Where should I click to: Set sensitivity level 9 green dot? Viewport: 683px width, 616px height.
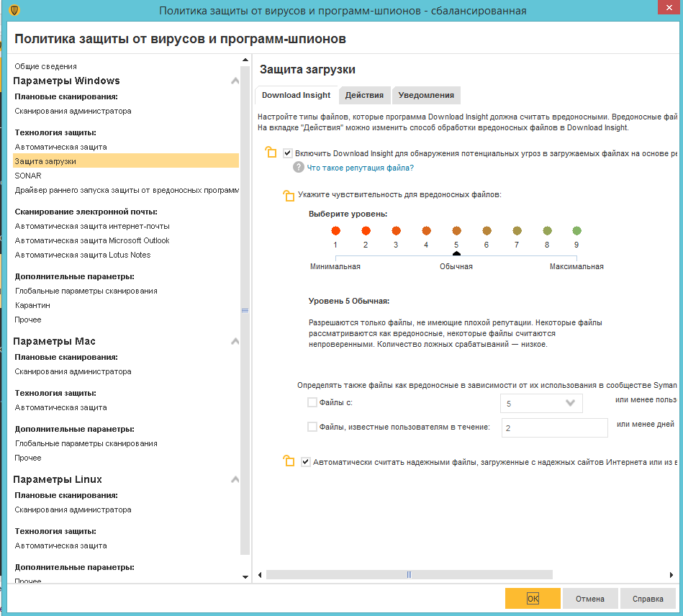point(576,230)
